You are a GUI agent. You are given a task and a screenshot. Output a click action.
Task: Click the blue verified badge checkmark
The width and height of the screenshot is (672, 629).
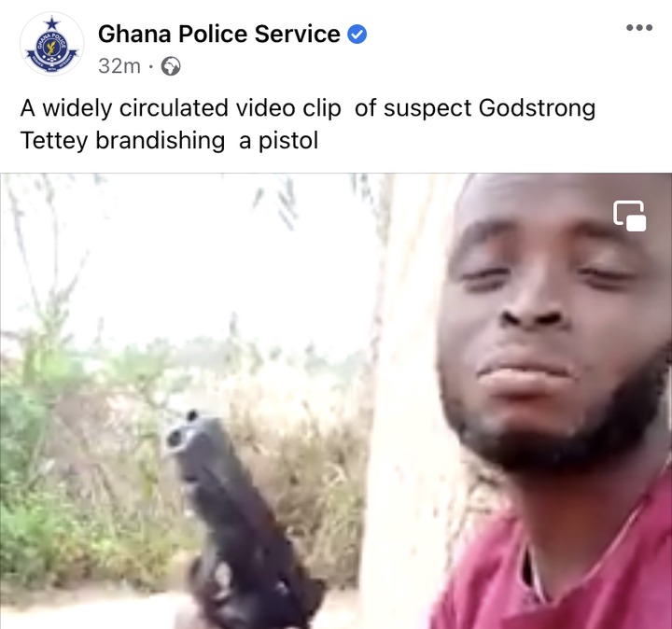pyautogui.click(x=357, y=35)
